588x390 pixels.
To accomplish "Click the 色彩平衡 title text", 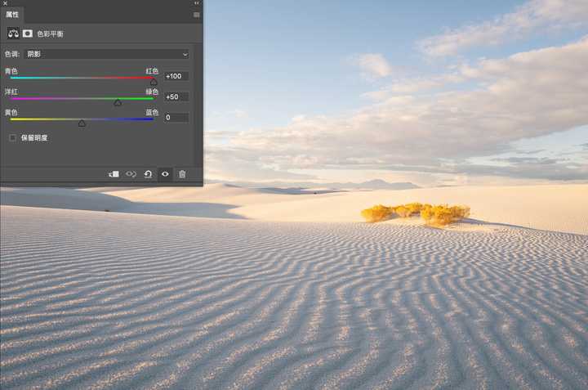I will coord(51,34).
